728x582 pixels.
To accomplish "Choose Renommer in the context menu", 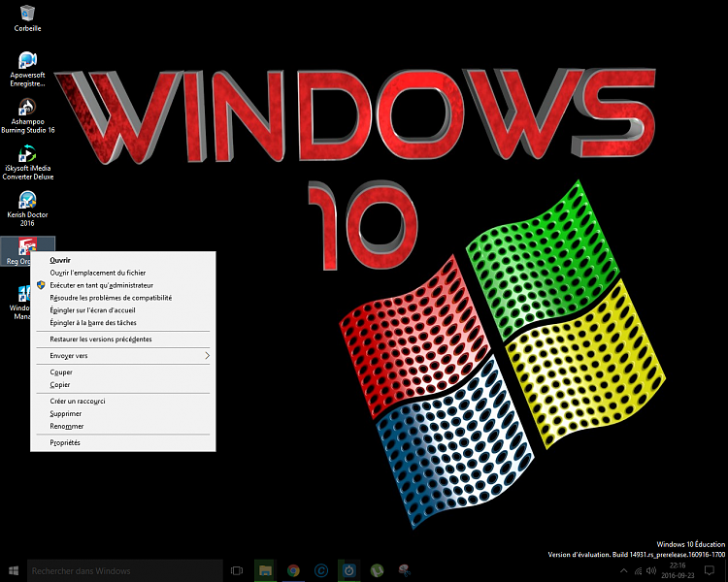I will coord(123,426).
